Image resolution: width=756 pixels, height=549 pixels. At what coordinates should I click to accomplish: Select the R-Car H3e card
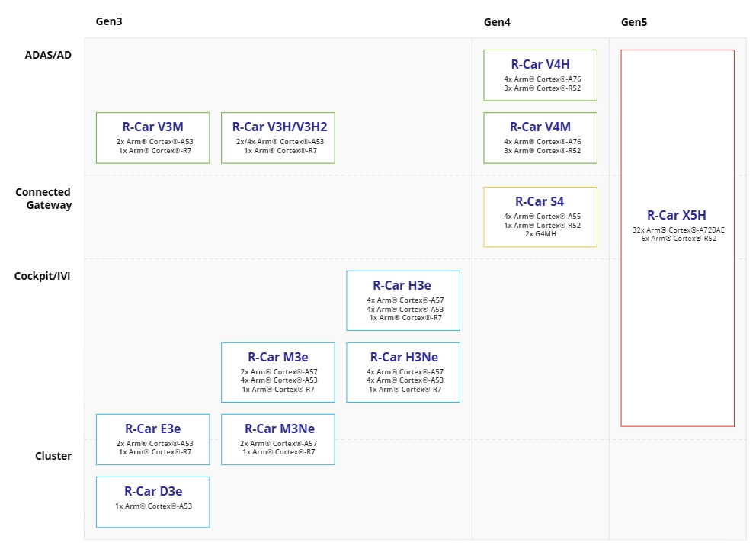click(403, 301)
